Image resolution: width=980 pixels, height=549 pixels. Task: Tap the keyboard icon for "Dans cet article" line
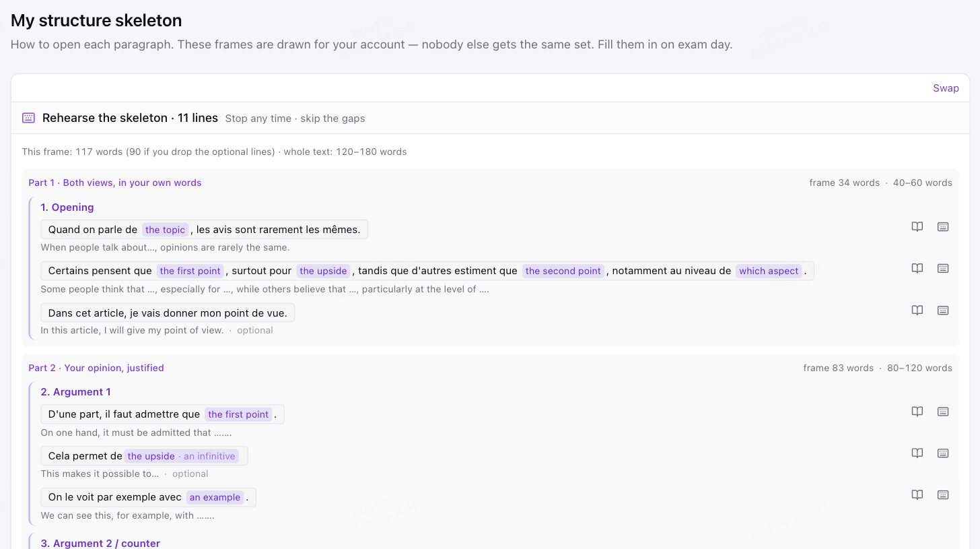coord(943,311)
